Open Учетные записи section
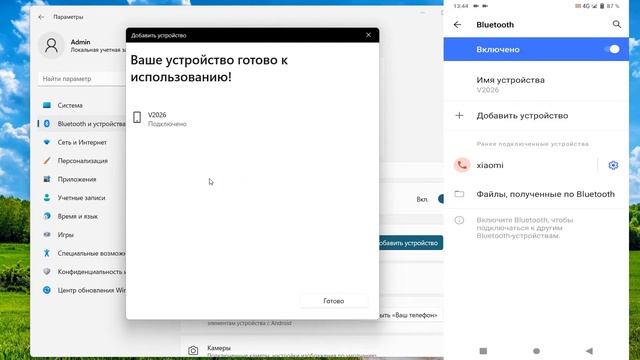Viewport: 640px width, 360px height. coord(82,198)
